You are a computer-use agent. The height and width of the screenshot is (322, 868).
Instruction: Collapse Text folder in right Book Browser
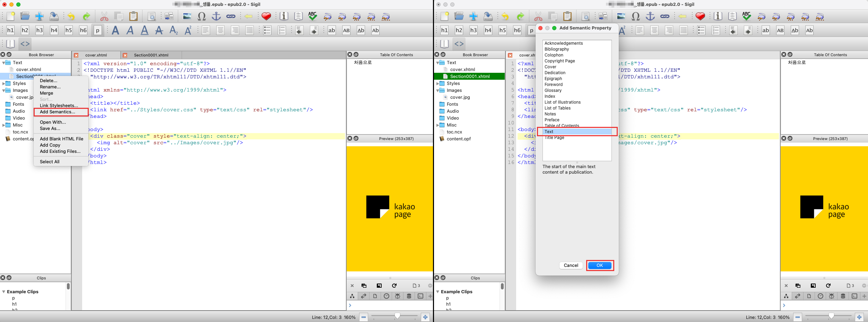tap(437, 63)
